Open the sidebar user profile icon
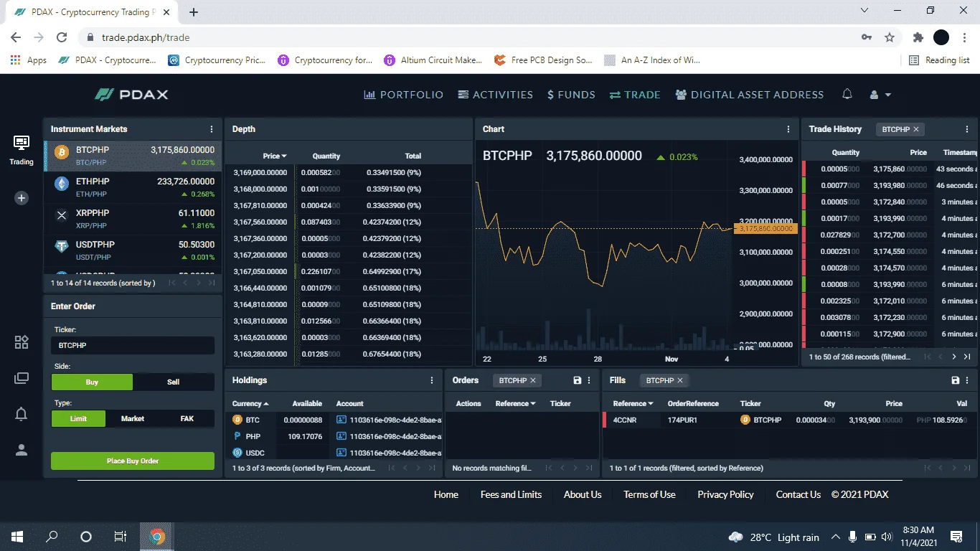The width and height of the screenshot is (980, 551). [22, 450]
